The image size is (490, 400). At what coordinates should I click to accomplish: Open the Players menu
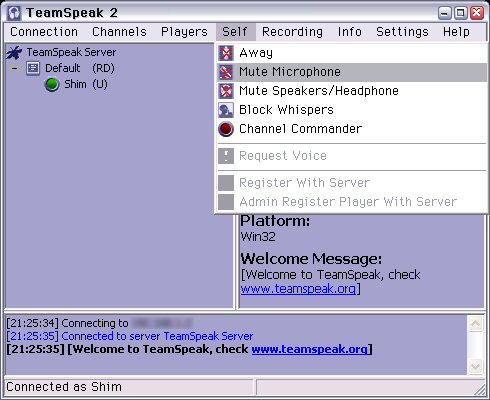click(x=184, y=32)
